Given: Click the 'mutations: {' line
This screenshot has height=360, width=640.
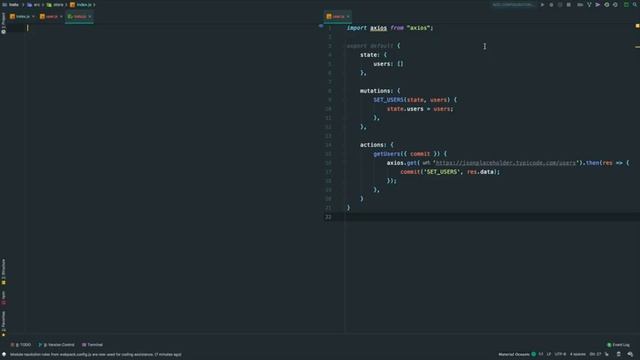Looking at the screenshot, I should pyautogui.click(x=380, y=91).
